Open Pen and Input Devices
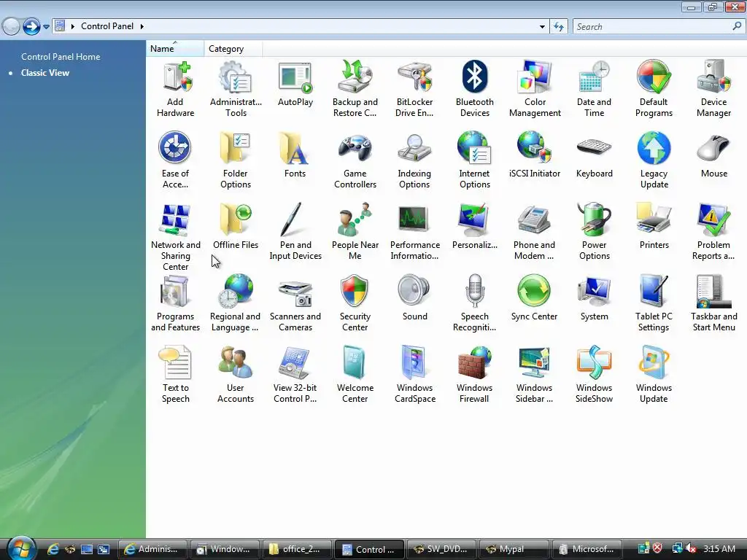 pos(295,232)
